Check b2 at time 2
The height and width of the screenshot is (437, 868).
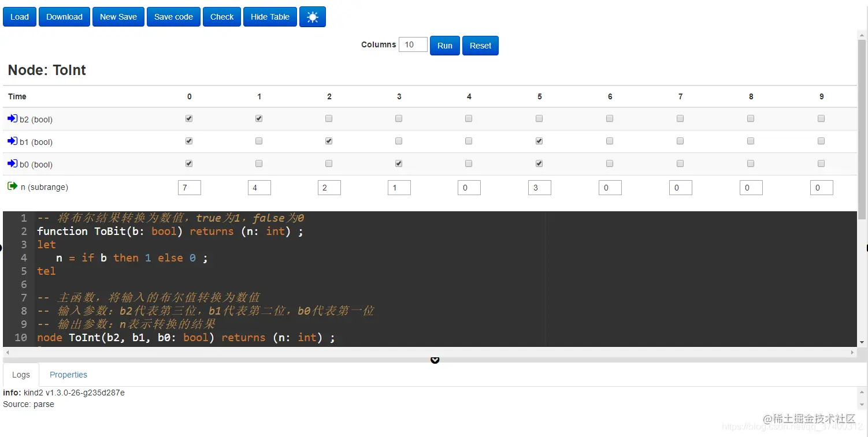[329, 118]
